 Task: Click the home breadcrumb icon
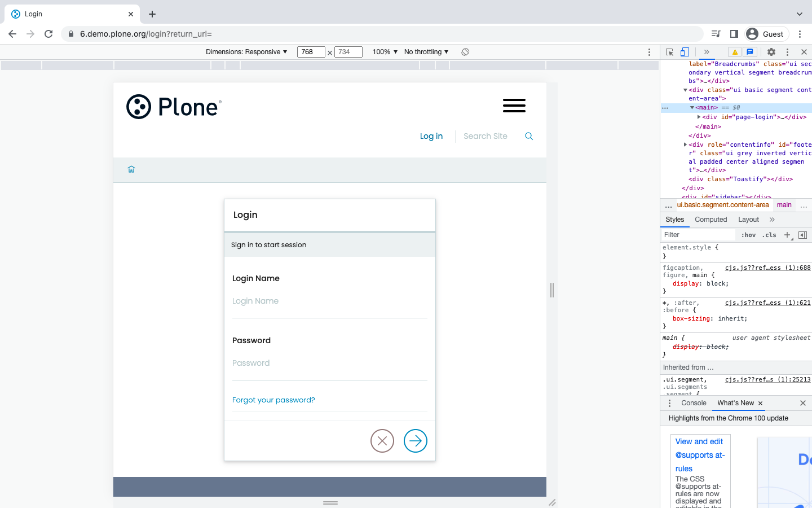(x=131, y=169)
